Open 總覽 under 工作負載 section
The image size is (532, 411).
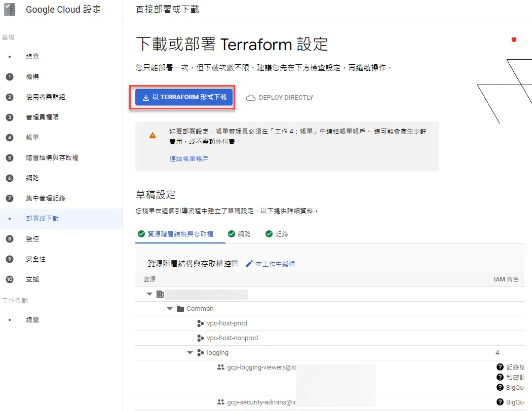click(32, 320)
